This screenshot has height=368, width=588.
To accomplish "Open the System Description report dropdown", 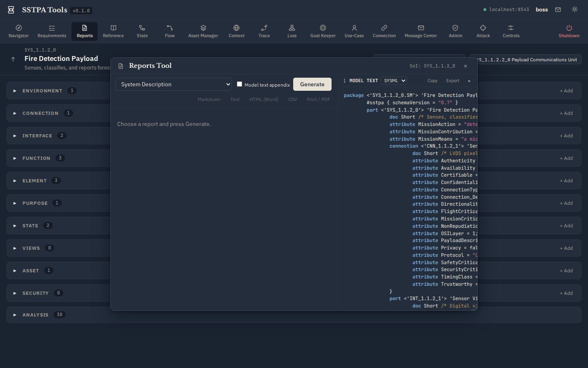I will [x=174, y=84].
